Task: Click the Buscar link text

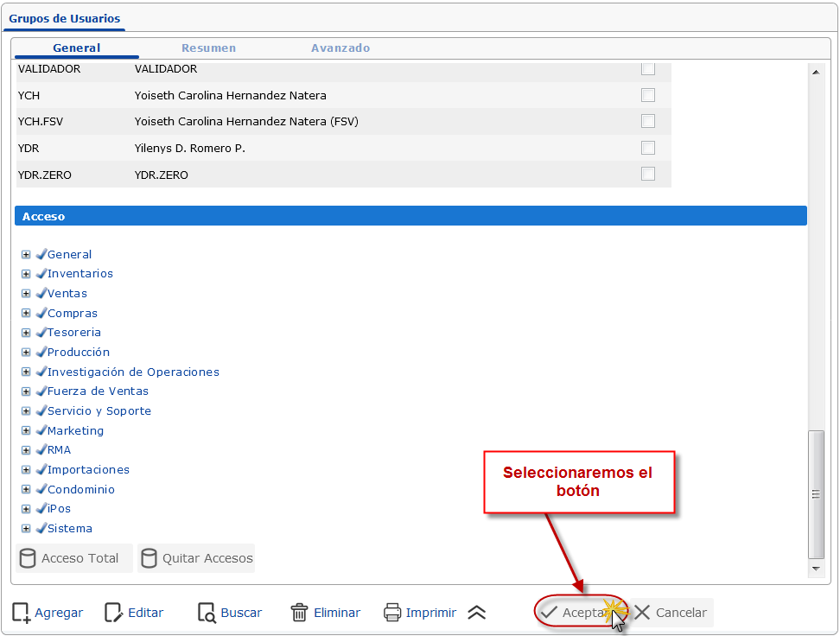Action: coord(241,613)
